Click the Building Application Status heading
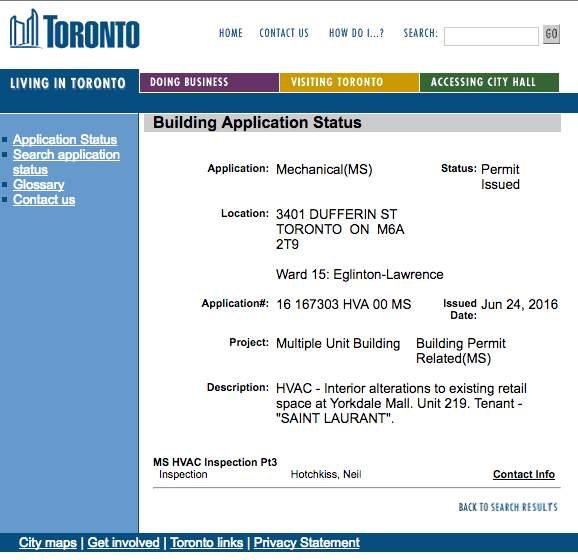The image size is (578, 560). coord(257,122)
